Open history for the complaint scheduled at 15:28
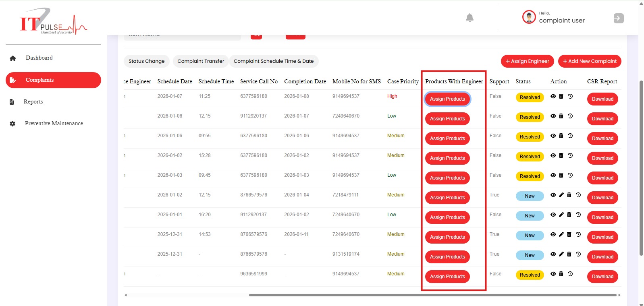The width and height of the screenshot is (644, 306). point(570,155)
